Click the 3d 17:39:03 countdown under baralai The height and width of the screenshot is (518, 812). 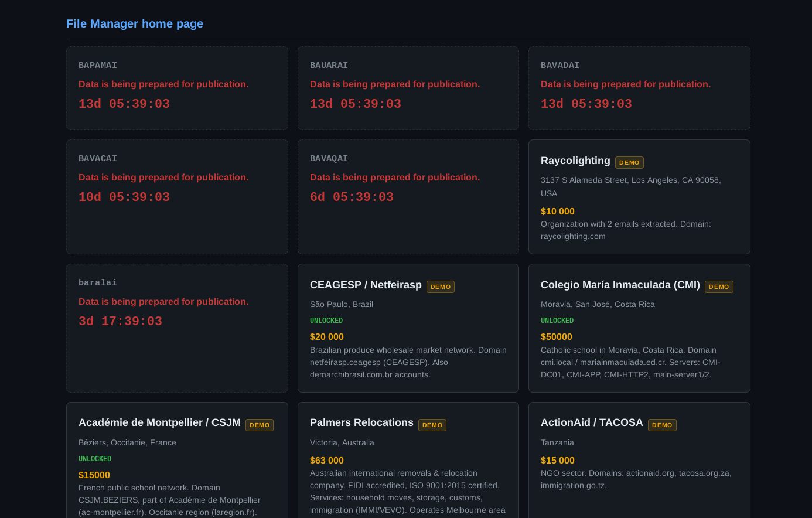120,321
